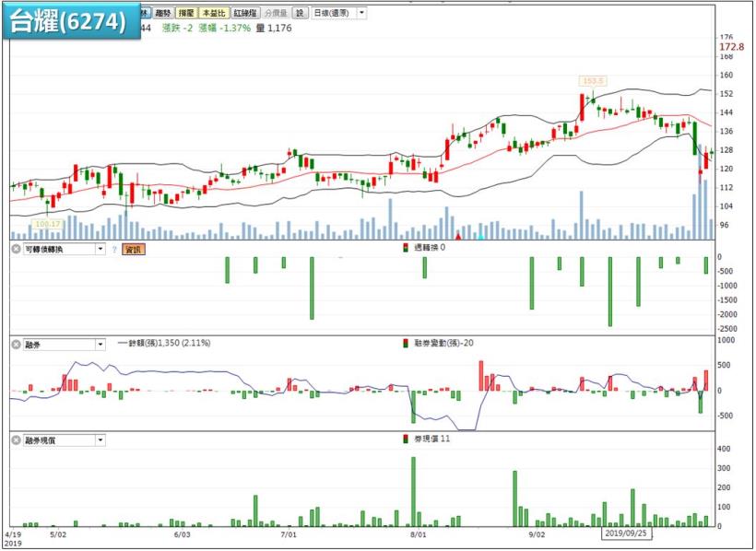Select the 分價量 tab
Image resolution: width=756 pixels, height=551 pixels.
276,14
